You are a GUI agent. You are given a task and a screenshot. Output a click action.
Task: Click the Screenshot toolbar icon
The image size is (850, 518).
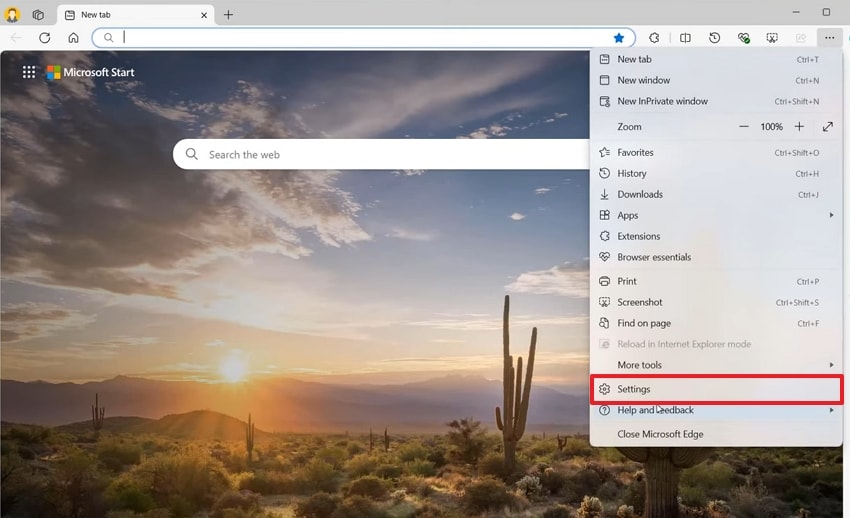772,37
